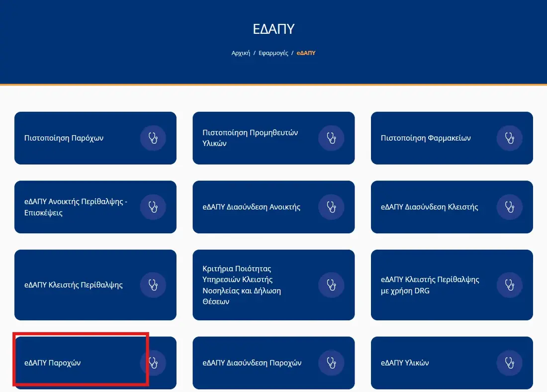Click stethoscope icon on εΔΑΠΥ Διασύνδεση Ανοικτής

click(x=331, y=206)
